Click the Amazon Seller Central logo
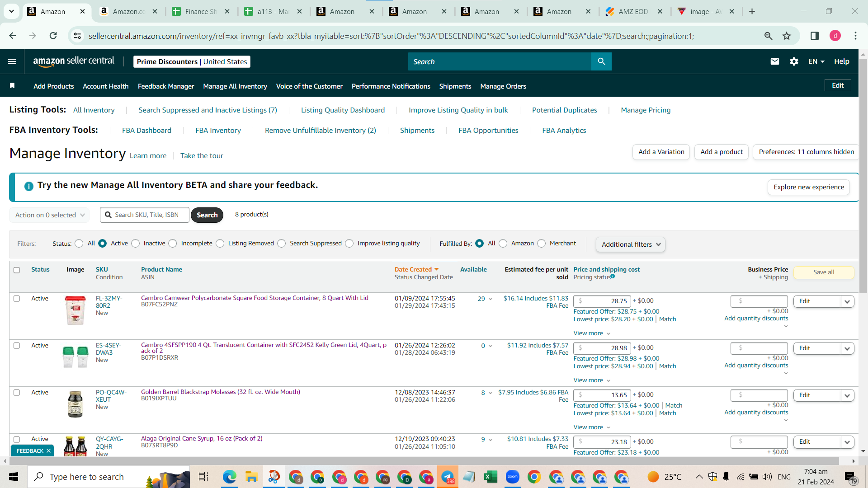868x488 pixels. (74, 61)
